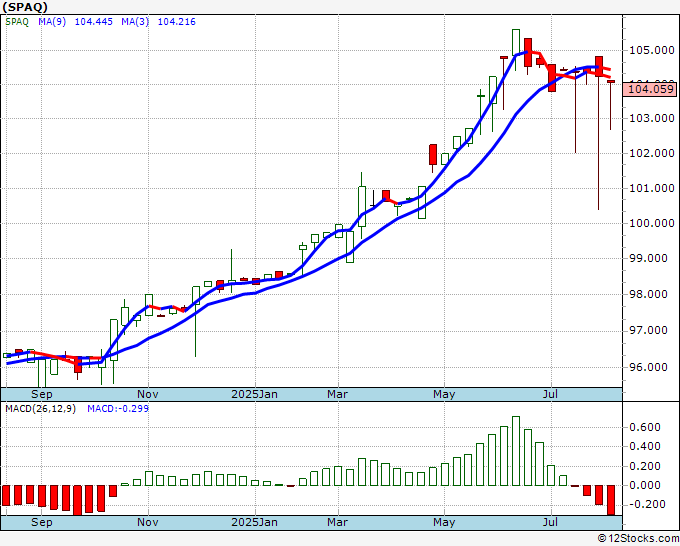The width and height of the screenshot is (680, 546).
Task: Click Nov on the price chart date axis
Action: (148, 394)
